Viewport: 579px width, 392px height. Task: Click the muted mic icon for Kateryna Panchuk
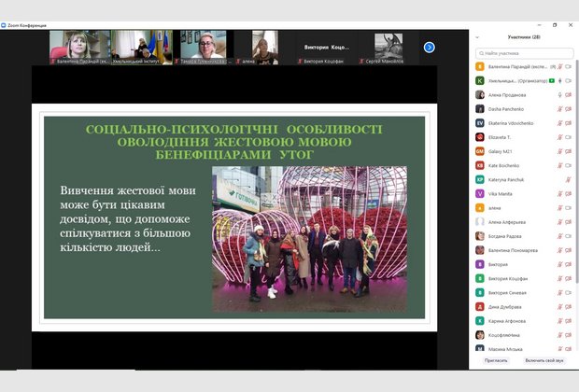(567, 179)
